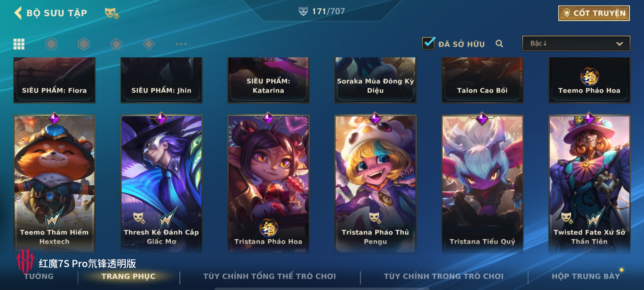Switch to the Tướng tab
Image resolution: width=644 pixels, height=290 pixels.
tap(39, 276)
